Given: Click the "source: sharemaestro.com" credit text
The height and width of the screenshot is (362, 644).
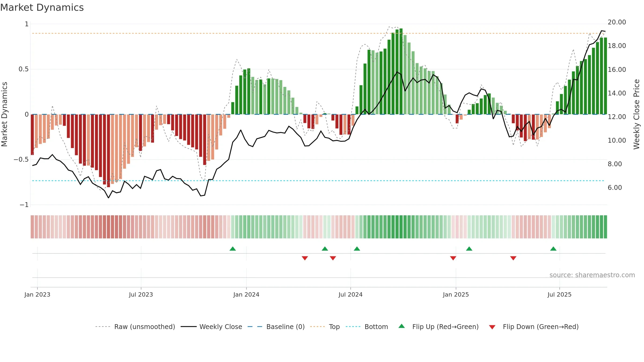Looking at the screenshot, I should (592, 275).
